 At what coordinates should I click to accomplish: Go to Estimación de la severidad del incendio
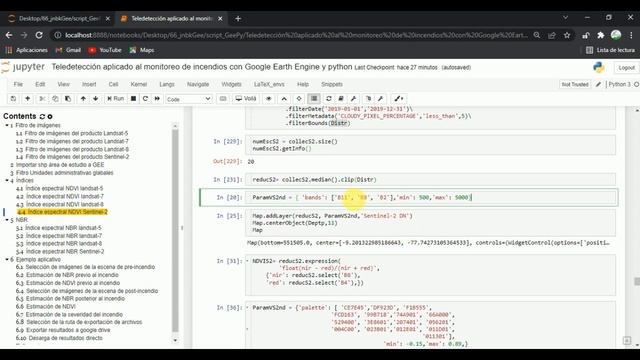coord(74,315)
